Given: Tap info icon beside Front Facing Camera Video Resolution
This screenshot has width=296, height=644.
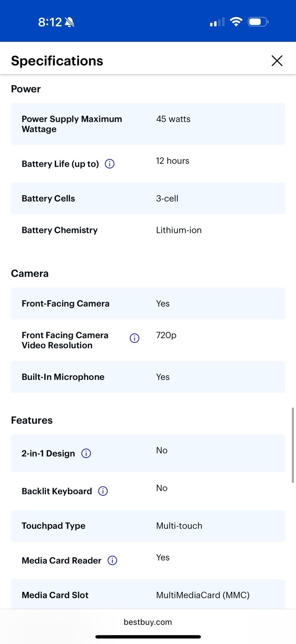Looking at the screenshot, I should tap(134, 338).
